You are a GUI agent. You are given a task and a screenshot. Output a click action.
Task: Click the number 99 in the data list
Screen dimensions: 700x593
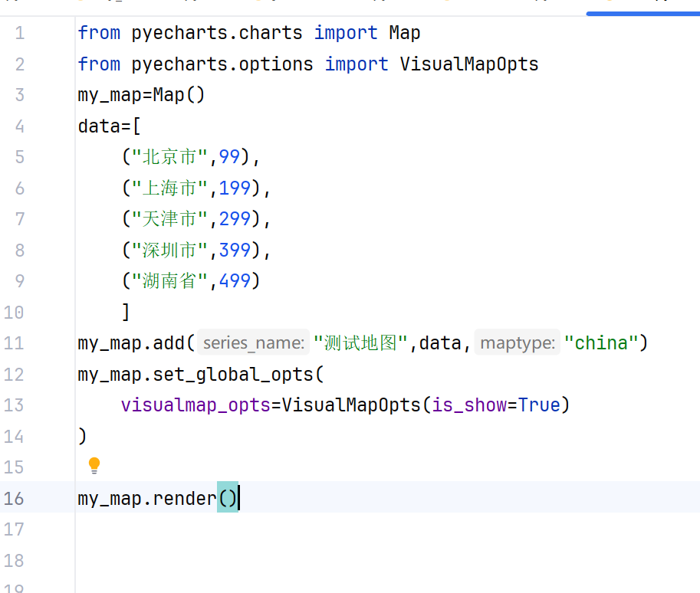(229, 156)
